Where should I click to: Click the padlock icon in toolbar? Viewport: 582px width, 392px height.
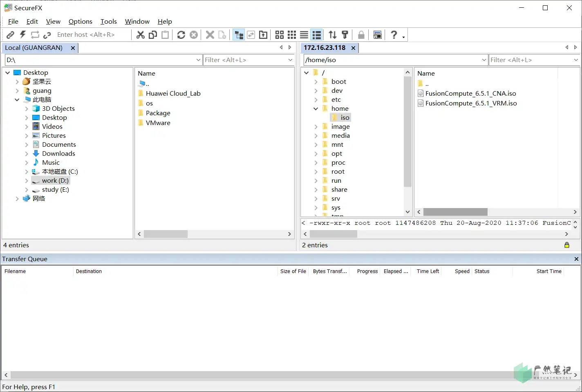point(361,35)
